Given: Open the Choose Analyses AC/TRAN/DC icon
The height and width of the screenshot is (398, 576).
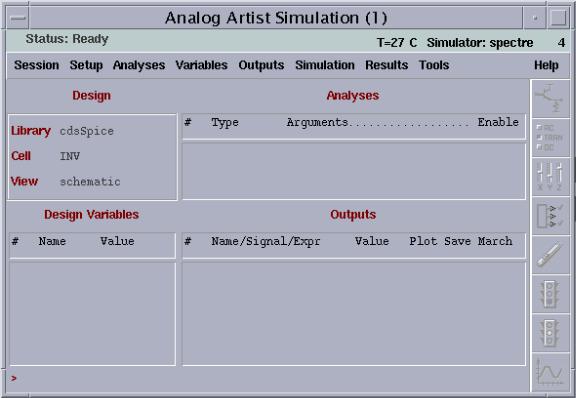Looking at the screenshot, I should [x=550, y=137].
